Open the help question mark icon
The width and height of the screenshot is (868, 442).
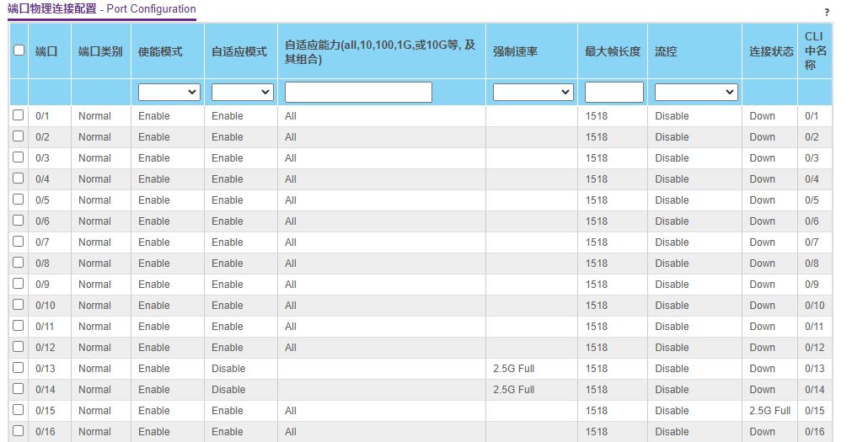click(x=827, y=12)
